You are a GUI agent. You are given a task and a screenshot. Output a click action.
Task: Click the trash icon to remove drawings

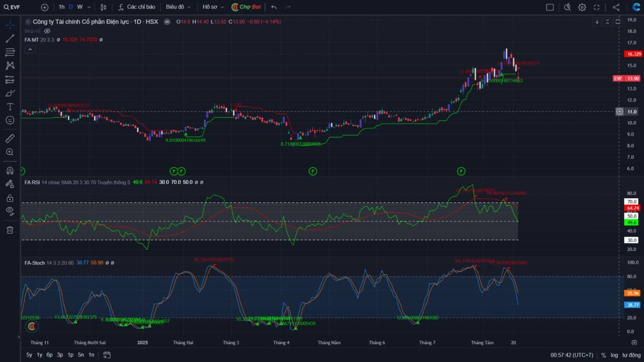coord(10,230)
